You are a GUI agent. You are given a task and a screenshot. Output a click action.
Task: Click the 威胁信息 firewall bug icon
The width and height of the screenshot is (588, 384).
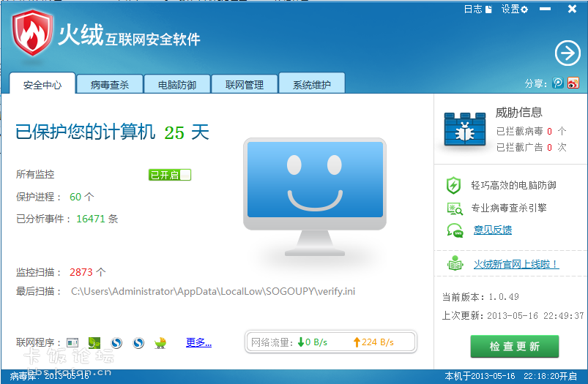[x=464, y=128]
